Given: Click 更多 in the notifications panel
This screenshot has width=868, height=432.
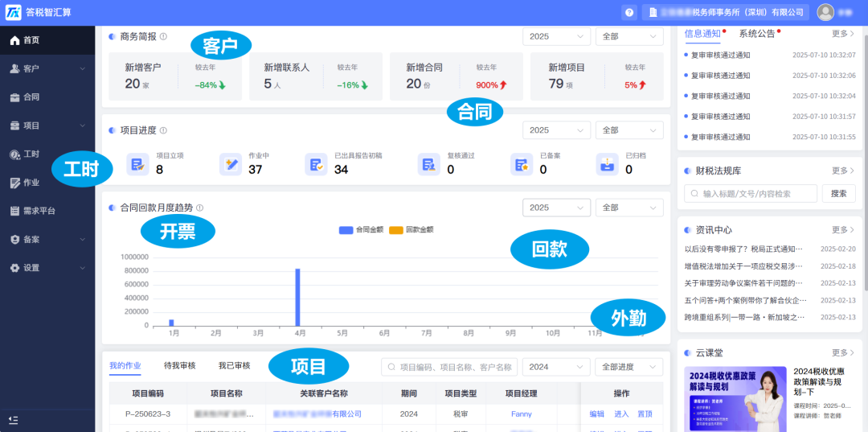Looking at the screenshot, I should [x=843, y=33].
